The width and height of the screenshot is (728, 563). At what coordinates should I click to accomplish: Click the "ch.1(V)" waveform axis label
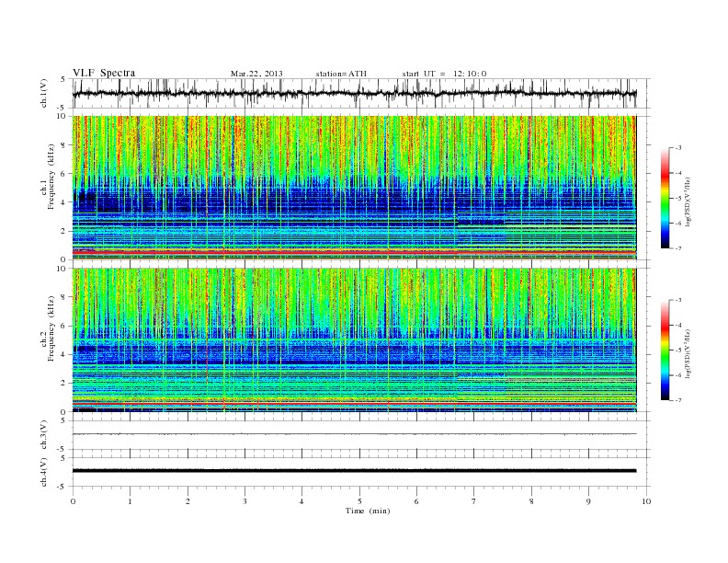click(44, 95)
